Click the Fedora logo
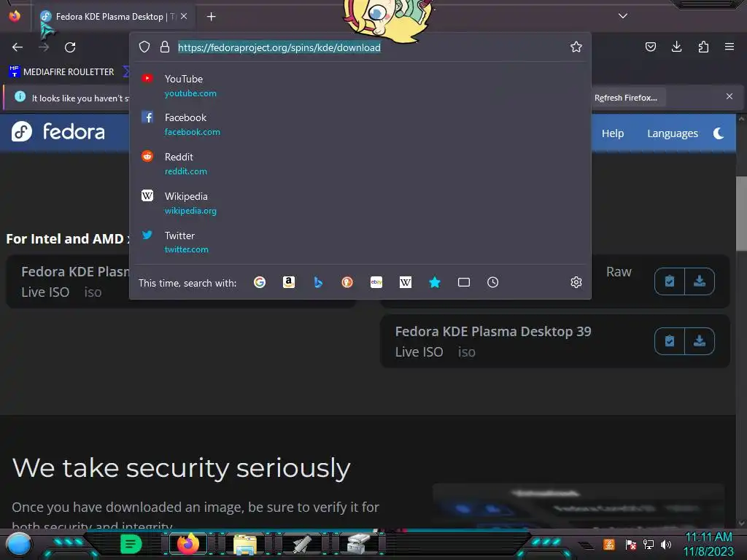 point(58,132)
